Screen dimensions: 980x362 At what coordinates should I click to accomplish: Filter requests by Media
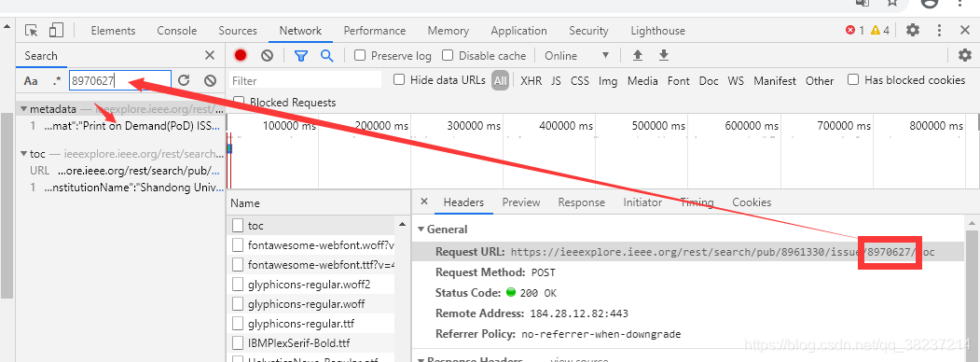tap(642, 80)
